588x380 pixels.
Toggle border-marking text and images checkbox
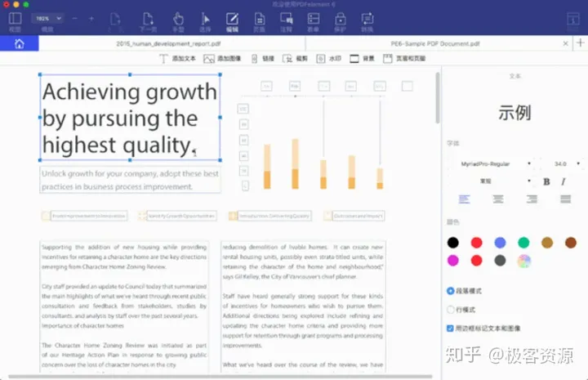pyautogui.click(x=450, y=329)
